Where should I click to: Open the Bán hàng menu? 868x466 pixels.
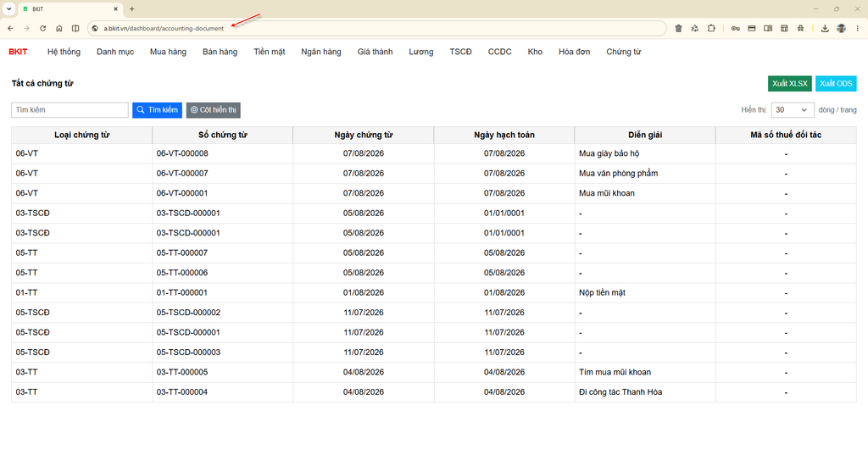pyautogui.click(x=220, y=52)
